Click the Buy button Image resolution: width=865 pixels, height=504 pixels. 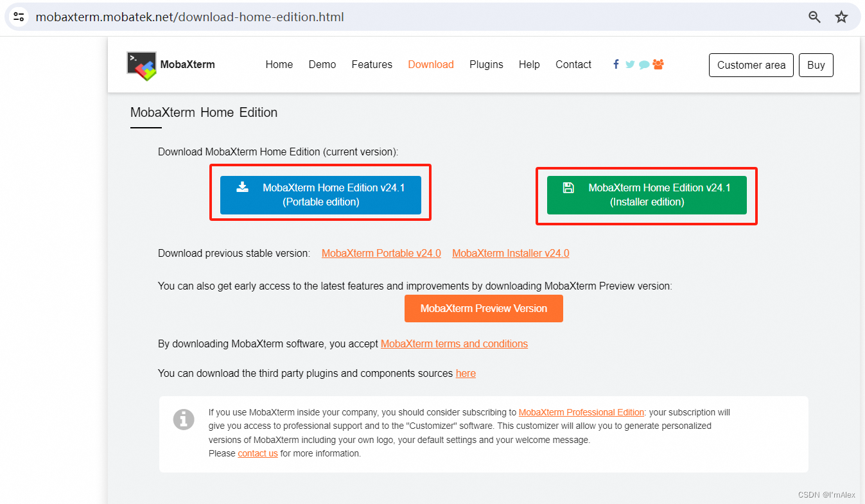pyautogui.click(x=816, y=65)
